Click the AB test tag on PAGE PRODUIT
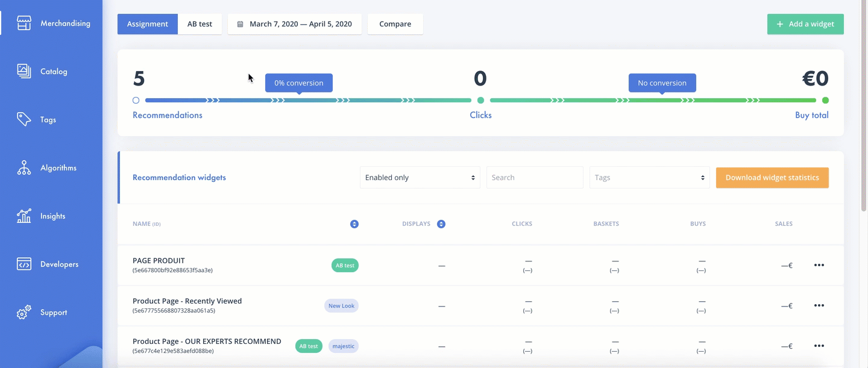This screenshot has width=868, height=368. point(345,265)
